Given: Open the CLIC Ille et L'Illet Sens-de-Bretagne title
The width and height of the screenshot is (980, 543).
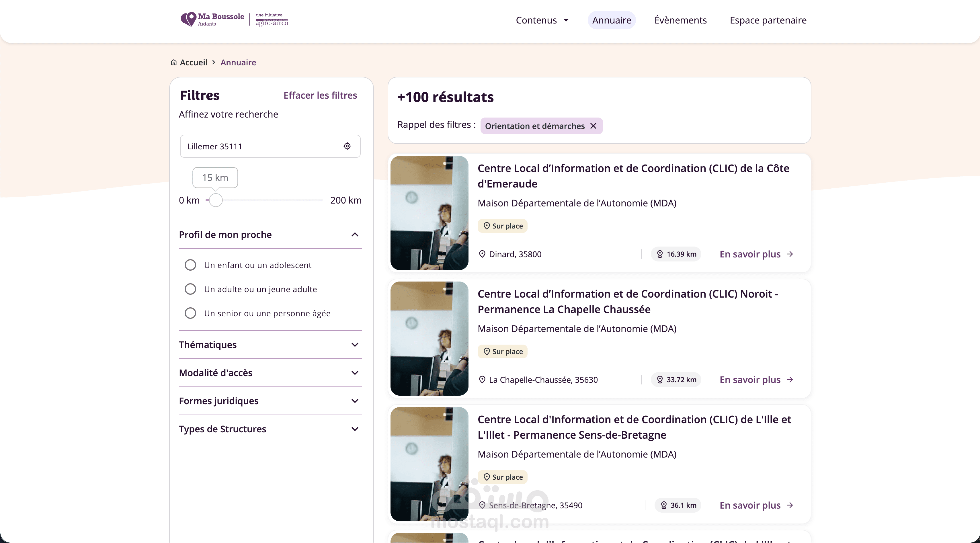Looking at the screenshot, I should coord(634,427).
